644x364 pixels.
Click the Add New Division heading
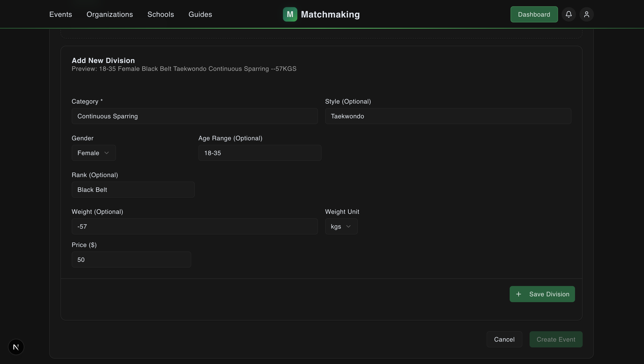coord(103,60)
